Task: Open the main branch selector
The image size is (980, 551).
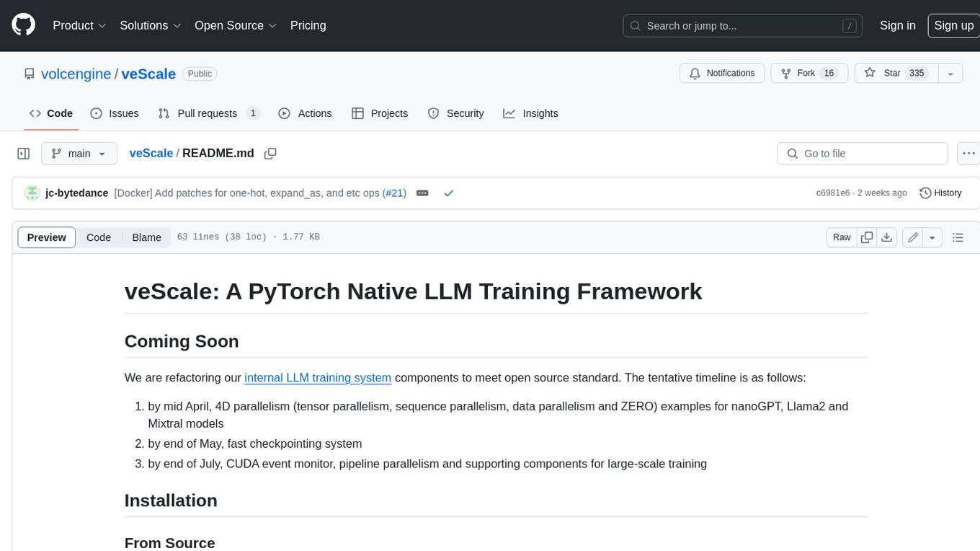Action: click(79, 154)
